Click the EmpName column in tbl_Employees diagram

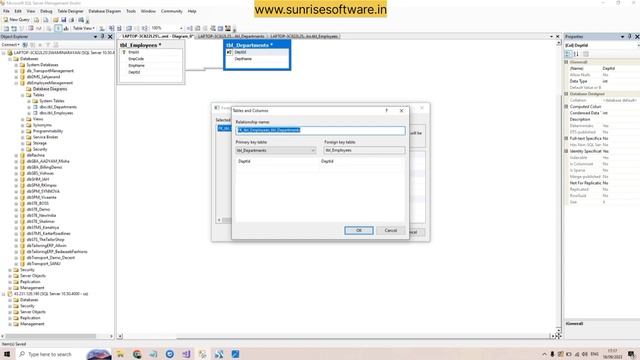[x=136, y=65]
